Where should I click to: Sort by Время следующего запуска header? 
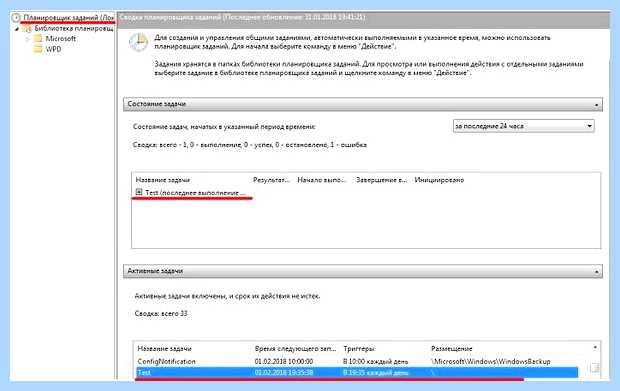click(295, 349)
